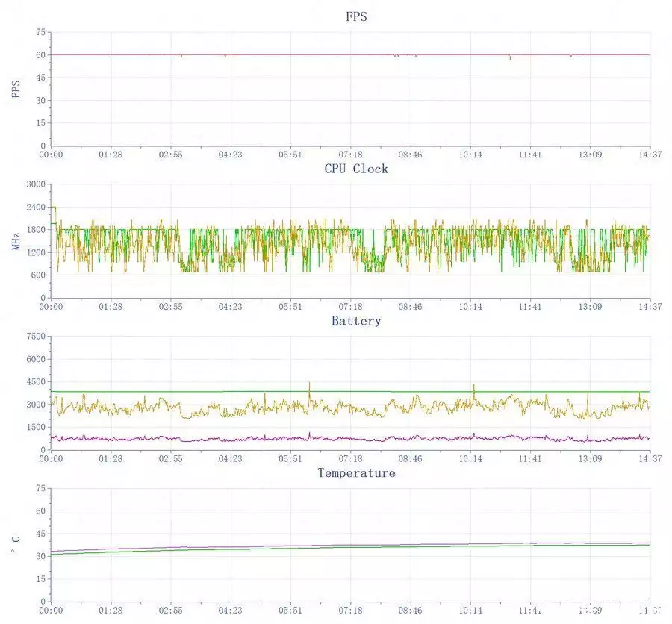Select the vertical FPS axis label

pyautogui.click(x=16, y=89)
